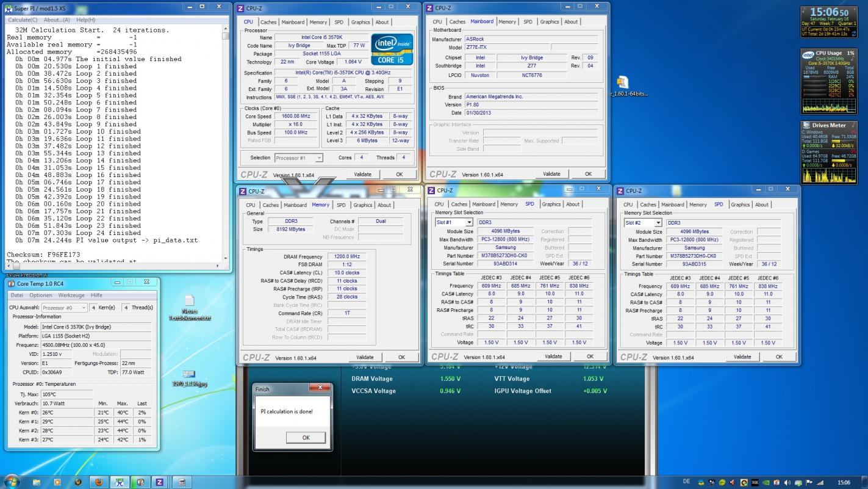Open the network signal bars tray icon

point(820,482)
